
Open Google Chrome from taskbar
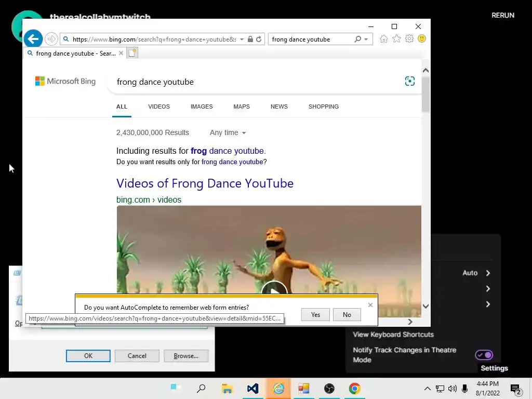tap(354, 388)
